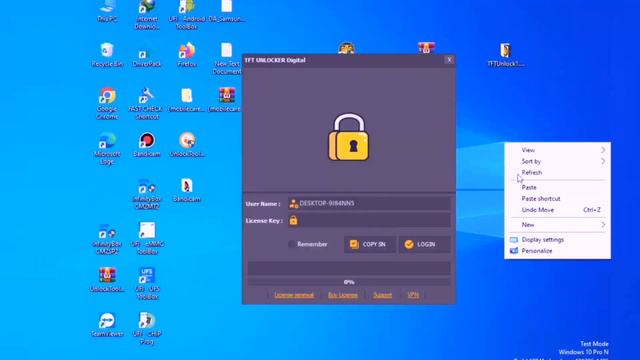Screen dimensions: 640x360
Task: Open the UFI UFS ToolBox shortcut
Action: click(x=147, y=283)
